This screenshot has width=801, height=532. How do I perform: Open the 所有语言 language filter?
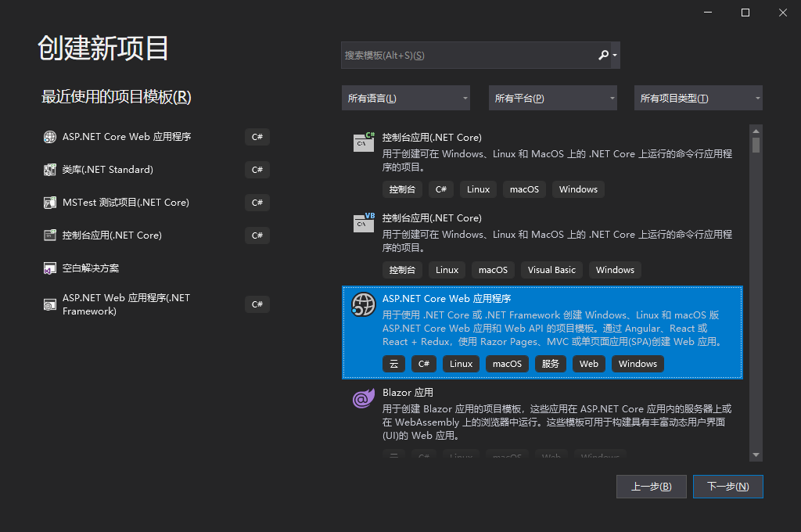406,98
